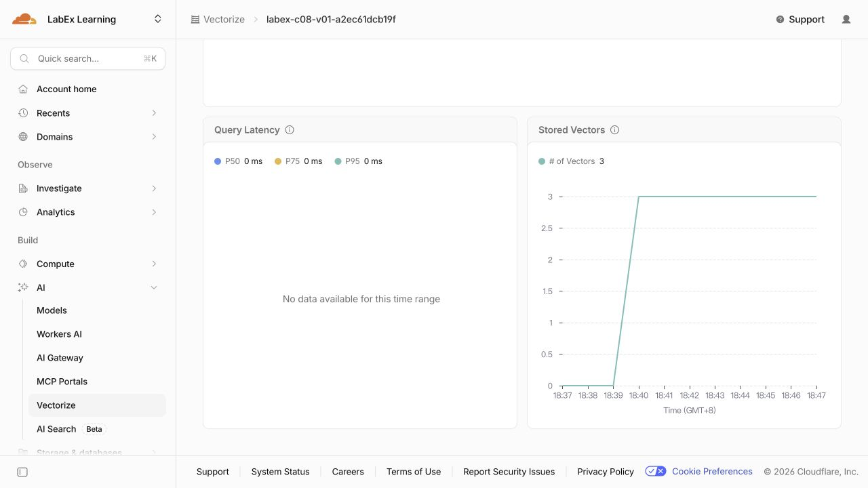Click the Compute diamond icon
Image resolution: width=868 pixels, height=488 pixels.
23,264
